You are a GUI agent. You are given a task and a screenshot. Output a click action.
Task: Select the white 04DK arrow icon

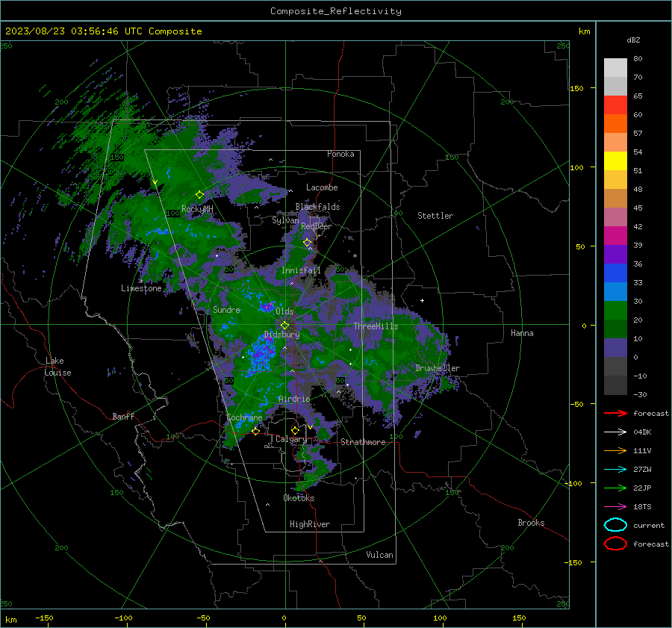pyautogui.click(x=615, y=432)
